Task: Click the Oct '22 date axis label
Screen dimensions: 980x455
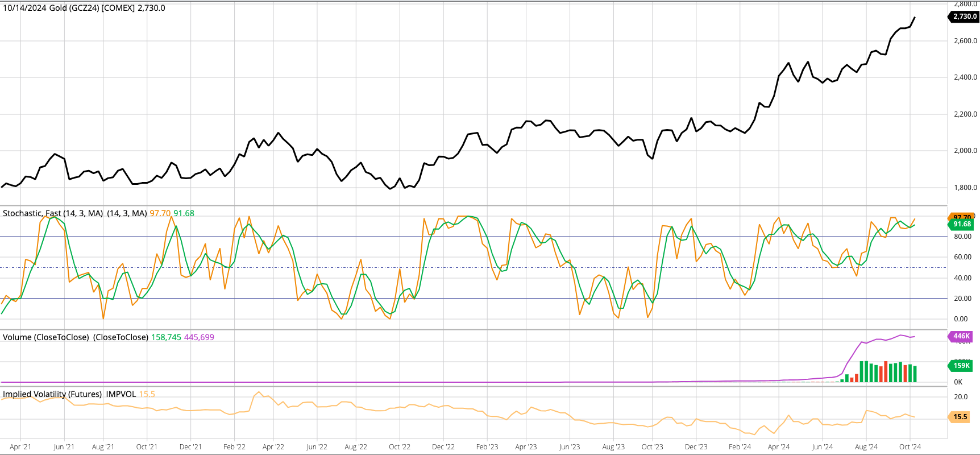Action: click(400, 447)
